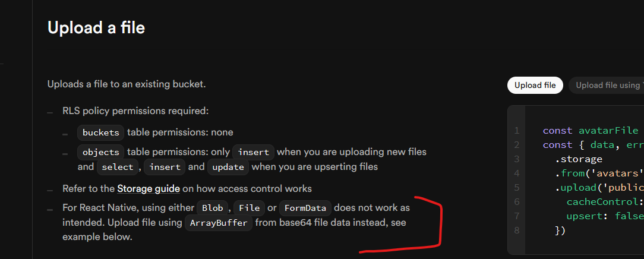Screen dimensions: 644x259
Task: Click the 'ArrayBuffer' inline code tag
Action: (x=219, y=223)
